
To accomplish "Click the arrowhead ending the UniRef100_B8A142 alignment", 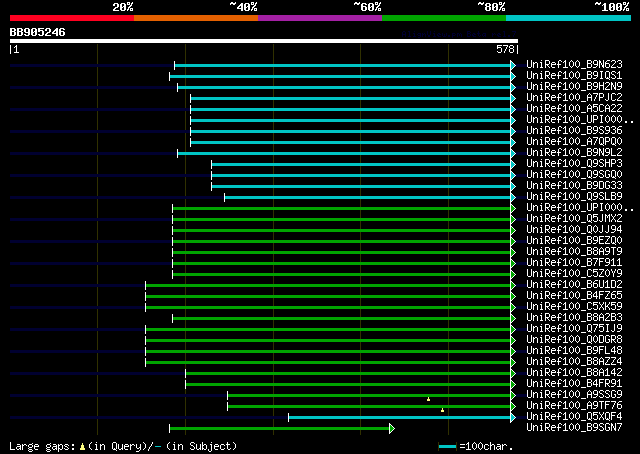I will pos(513,373).
